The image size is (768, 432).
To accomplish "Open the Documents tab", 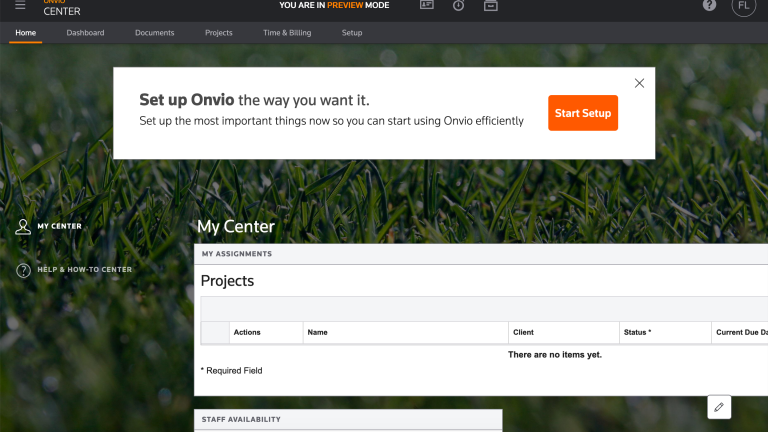I will click(154, 33).
